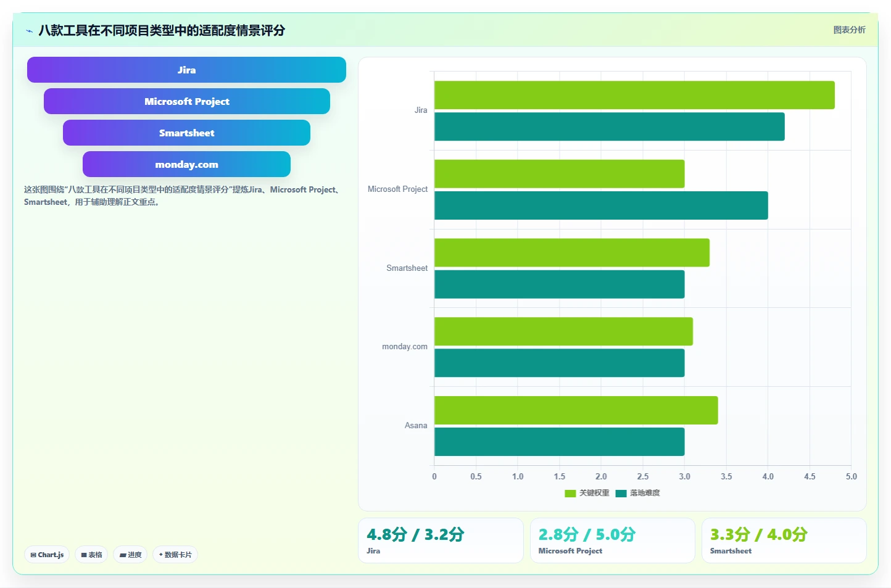Click the chart title 八款工具在不同项目类型中的适配度情景评分

click(x=162, y=30)
